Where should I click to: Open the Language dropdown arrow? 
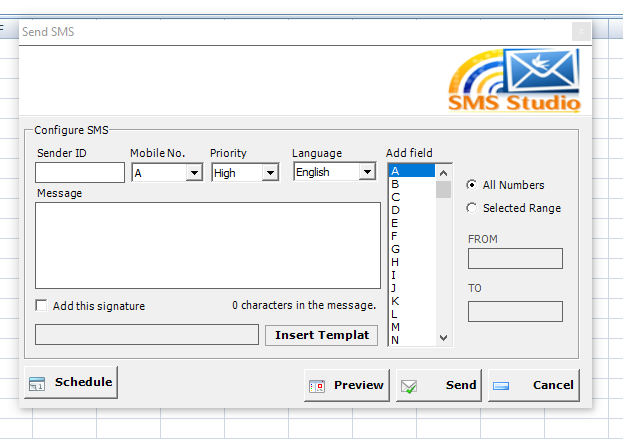(367, 172)
